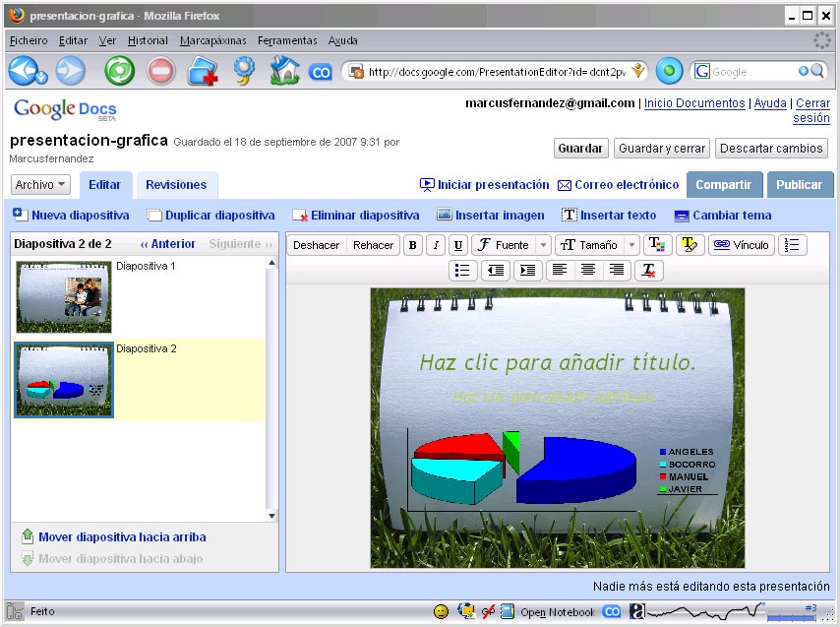Open the Archivo dropdown menu

coord(40,185)
